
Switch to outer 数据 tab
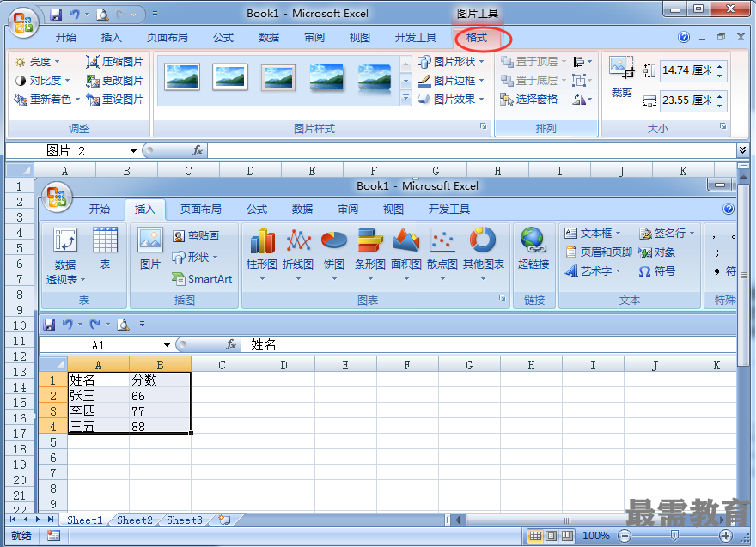point(269,38)
